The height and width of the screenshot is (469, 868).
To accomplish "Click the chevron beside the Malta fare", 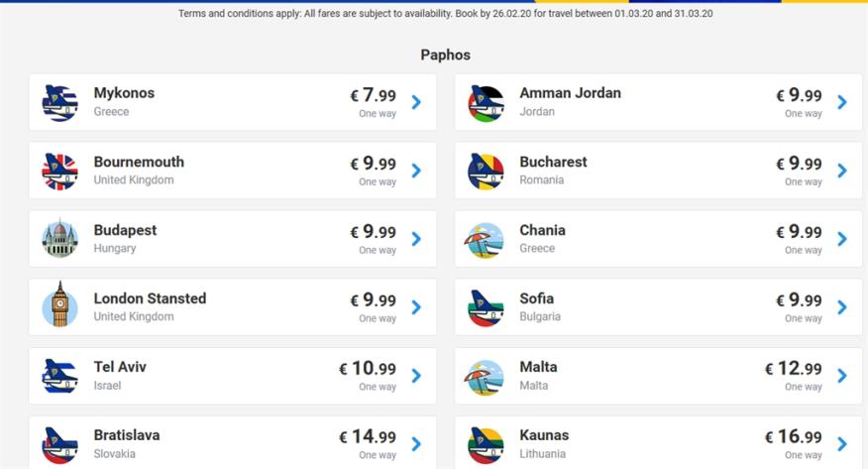I will [842, 376].
